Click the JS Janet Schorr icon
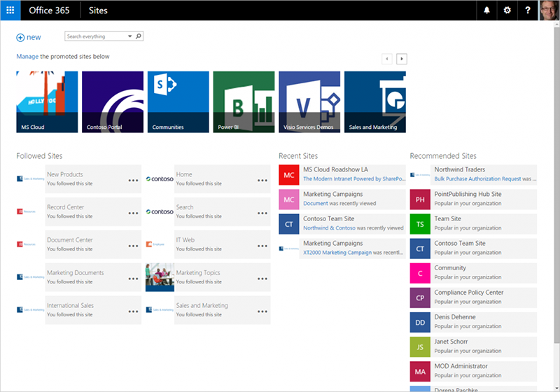This screenshot has height=392, width=560. 420,347
